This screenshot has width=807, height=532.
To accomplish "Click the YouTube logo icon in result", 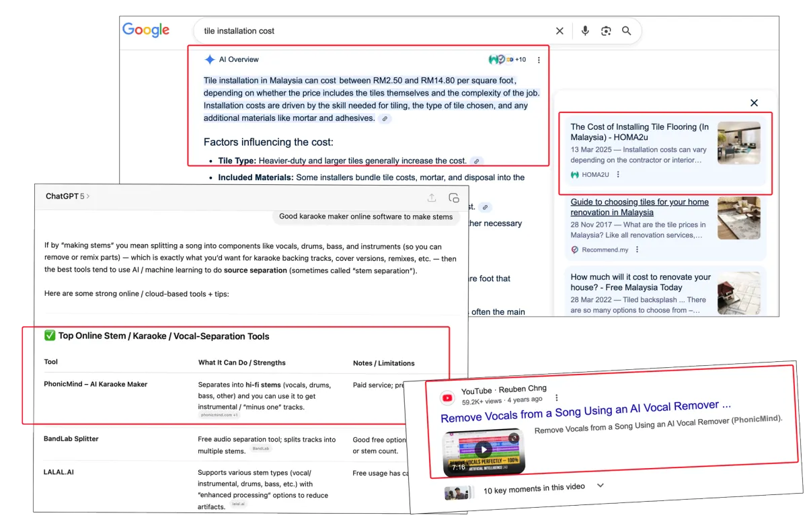I will click(x=447, y=397).
